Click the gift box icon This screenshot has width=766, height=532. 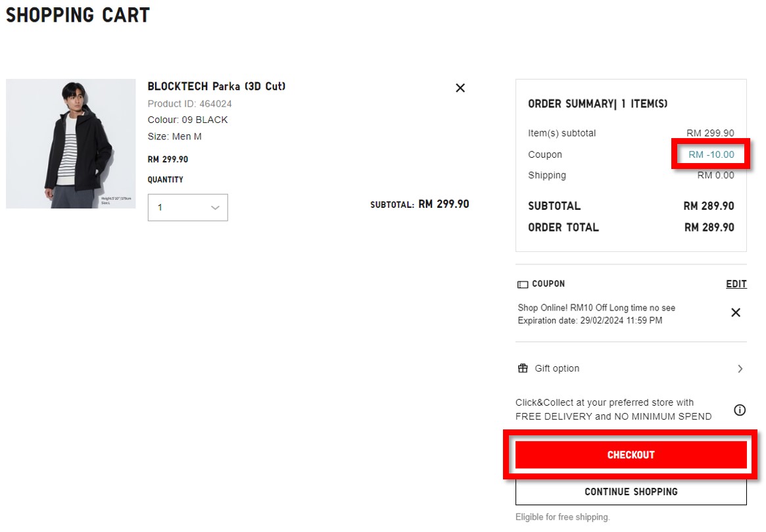point(523,368)
